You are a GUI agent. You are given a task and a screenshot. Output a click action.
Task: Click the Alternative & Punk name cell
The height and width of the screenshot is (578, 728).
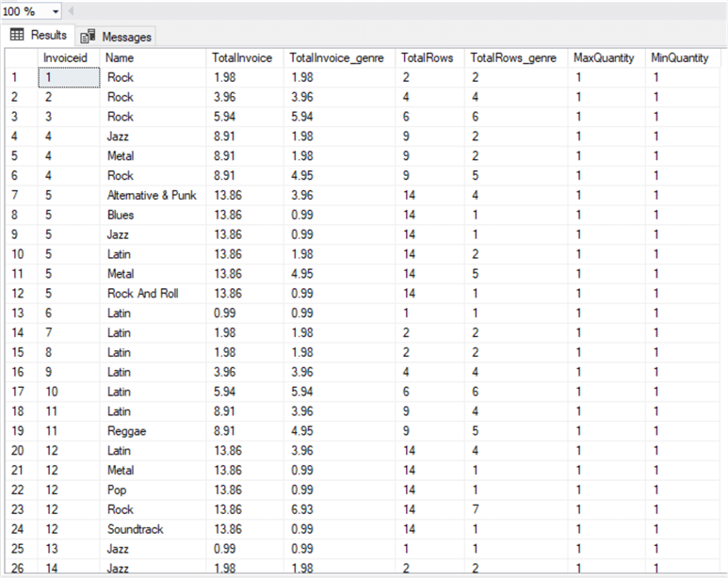[152, 195]
